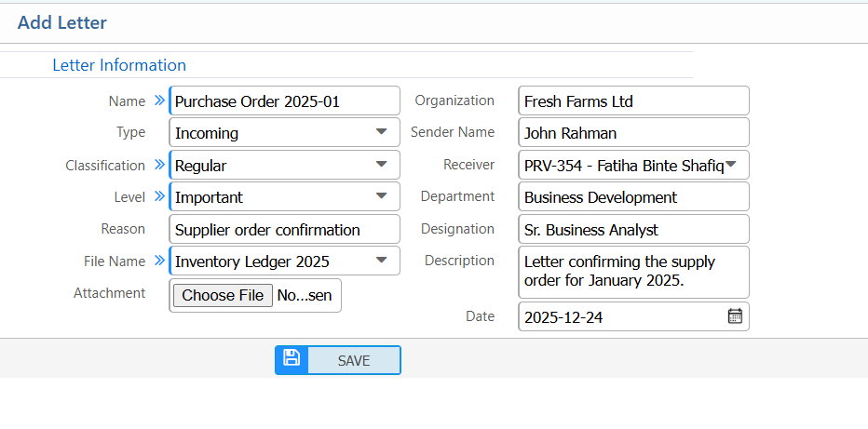Image resolution: width=868 pixels, height=429 pixels.
Task: Click the double-arrow icon beside File Name label
Action: point(158,261)
